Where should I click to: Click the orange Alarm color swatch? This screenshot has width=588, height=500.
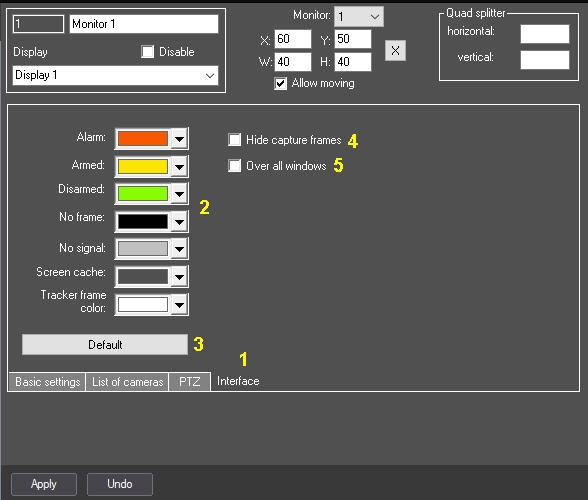click(x=143, y=139)
